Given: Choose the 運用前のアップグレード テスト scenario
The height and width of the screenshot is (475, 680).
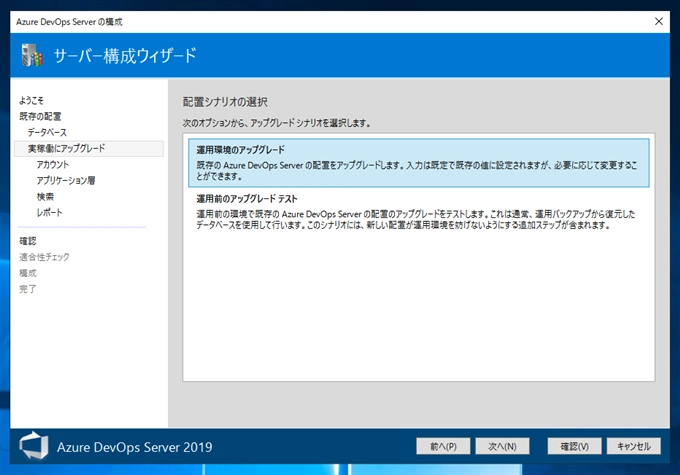Looking at the screenshot, I should coord(418,212).
